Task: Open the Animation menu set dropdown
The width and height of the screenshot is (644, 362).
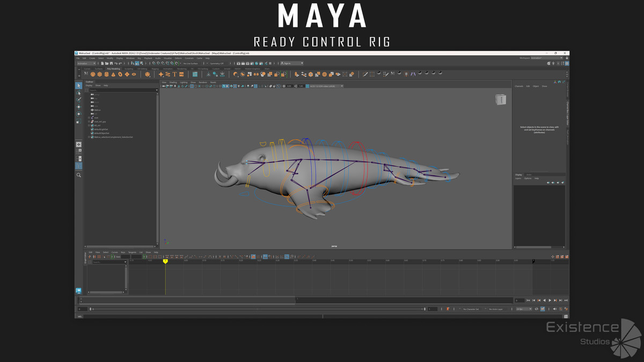Action: [86, 63]
